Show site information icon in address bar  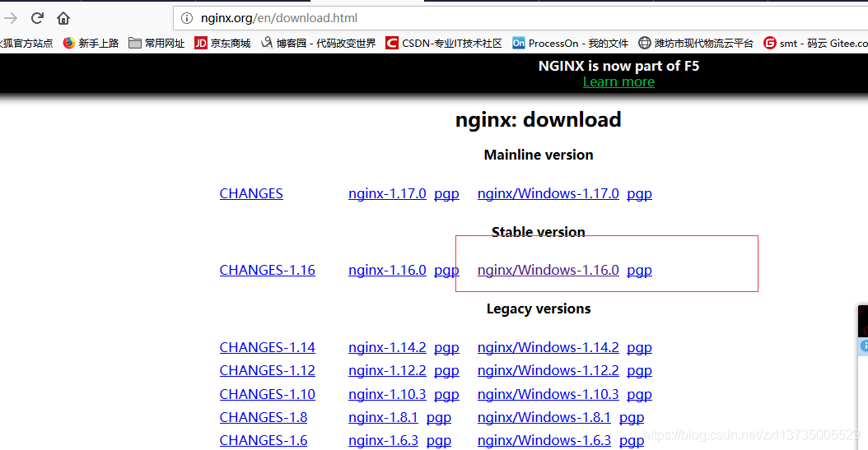click(x=187, y=18)
